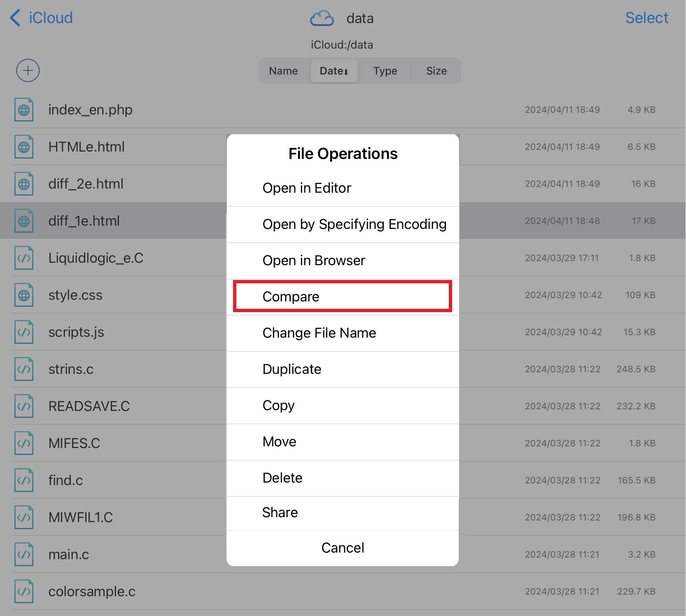The height and width of the screenshot is (616, 686).
Task: Toggle the Date sort order
Action: [x=334, y=71]
